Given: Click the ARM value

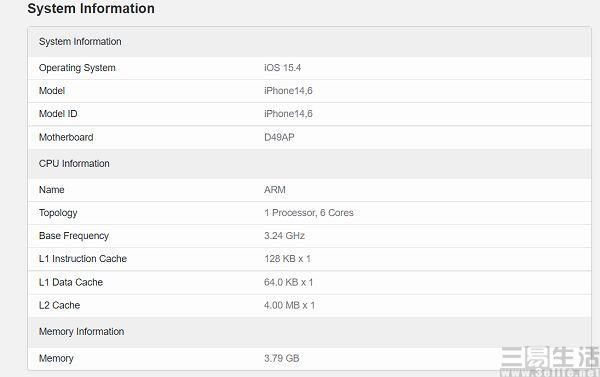Looking at the screenshot, I should point(275,189).
